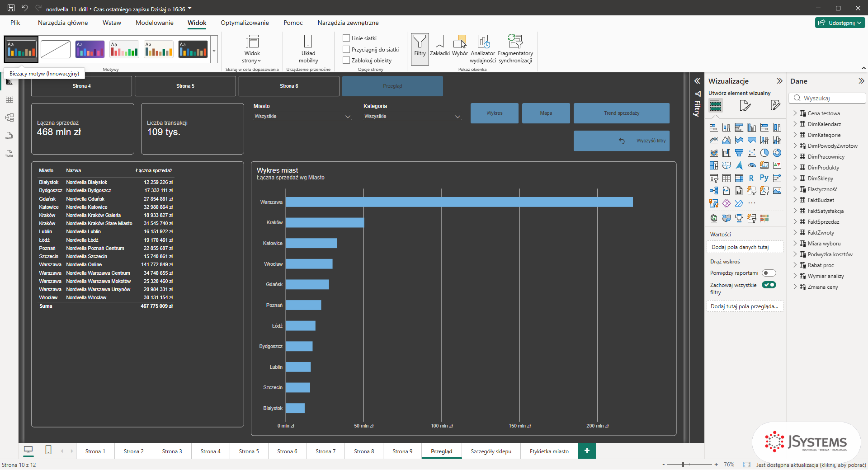Insert a matrix visual
The height and width of the screenshot is (470, 868).
point(739,178)
